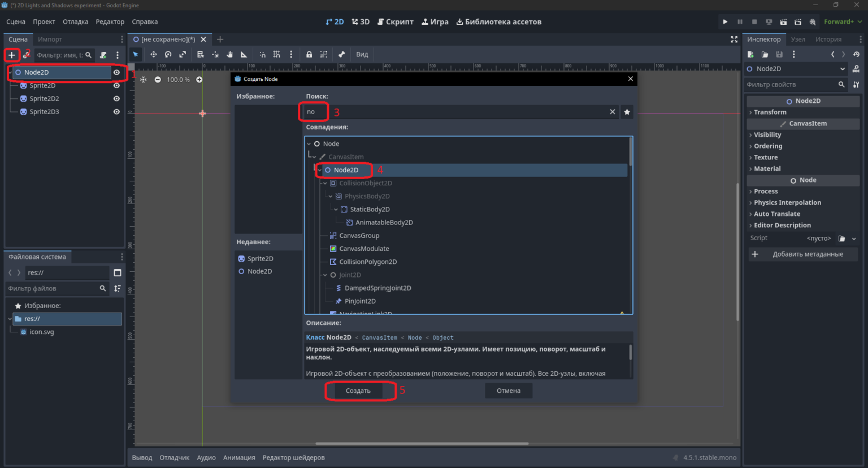Click the Отмена button
The height and width of the screenshot is (468, 868).
509,391
